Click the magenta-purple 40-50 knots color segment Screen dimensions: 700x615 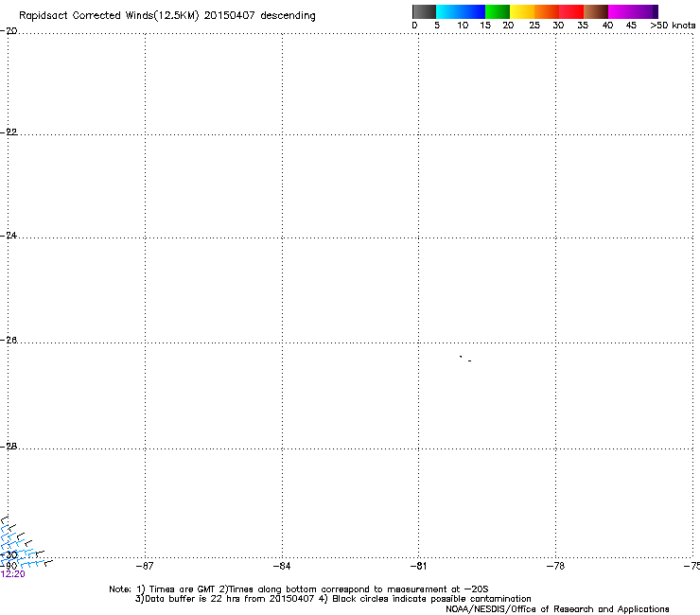pyautogui.click(x=633, y=11)
